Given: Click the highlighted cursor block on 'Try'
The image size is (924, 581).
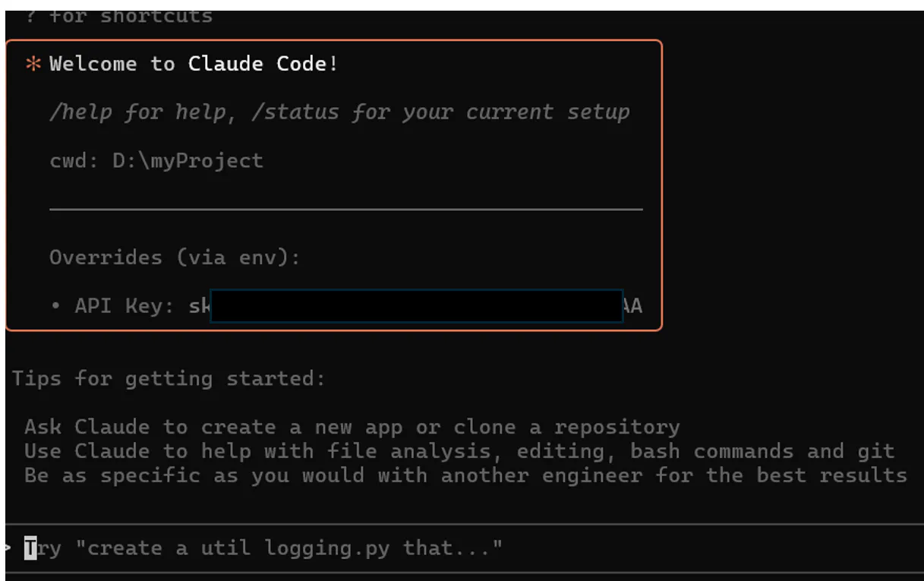Looking at the screenshot, I should (30, 548).
